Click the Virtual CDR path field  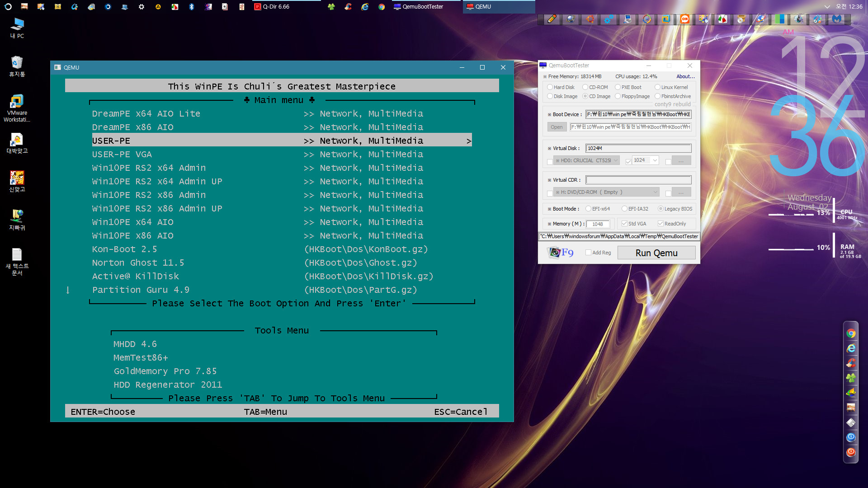point(638,180)
